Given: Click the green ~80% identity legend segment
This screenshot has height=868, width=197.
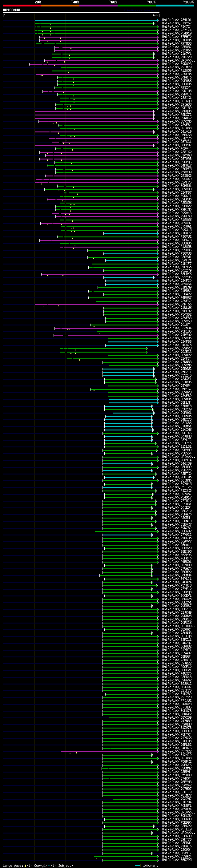Looking at the screenshot, I should click(137, 6).
